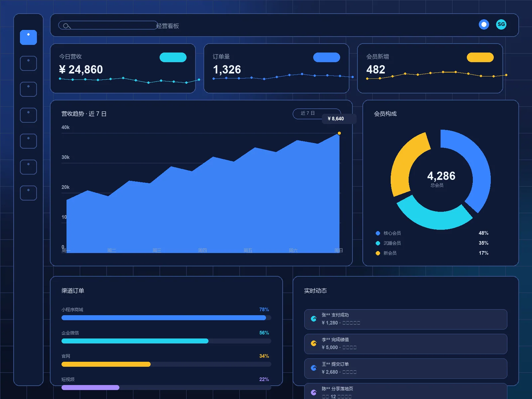
Task: Click the blue pill badge on 订单量 card
Action: click(327, 57)
